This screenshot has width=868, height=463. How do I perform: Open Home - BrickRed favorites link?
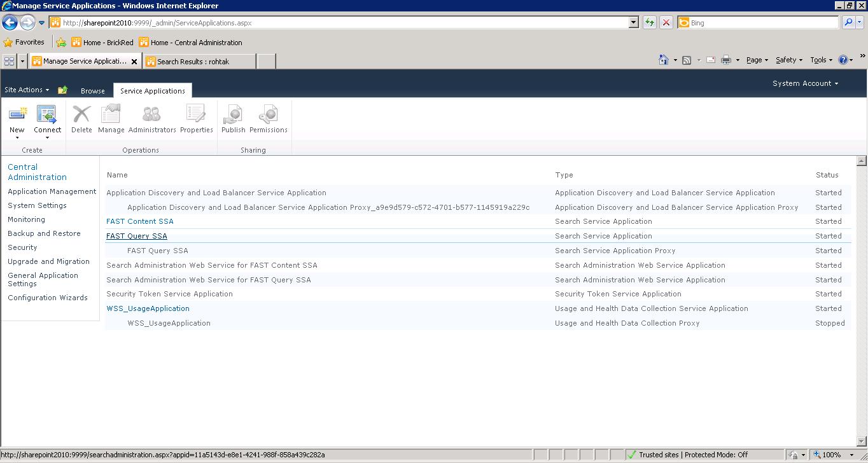[102, 43]
